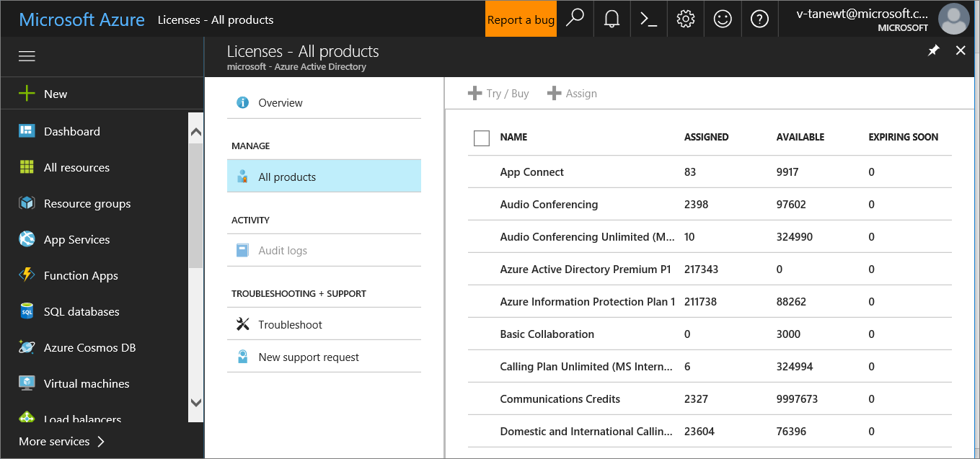Toggle the hamburger sidebar menu
Screen dimensions: 980x459
[x=27, y=56]
